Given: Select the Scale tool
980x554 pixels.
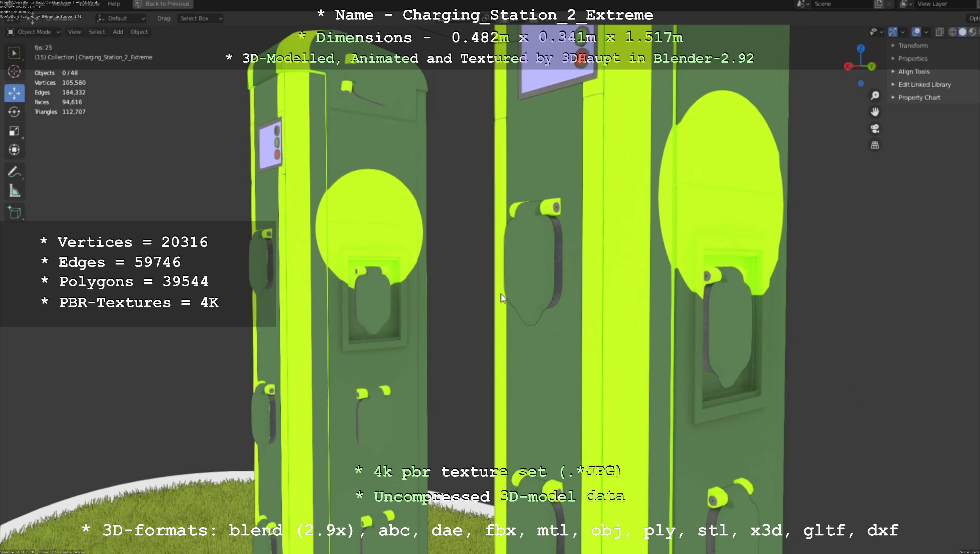Looking at the screenshot, I should pyautogui.click(x=14, y=131).
